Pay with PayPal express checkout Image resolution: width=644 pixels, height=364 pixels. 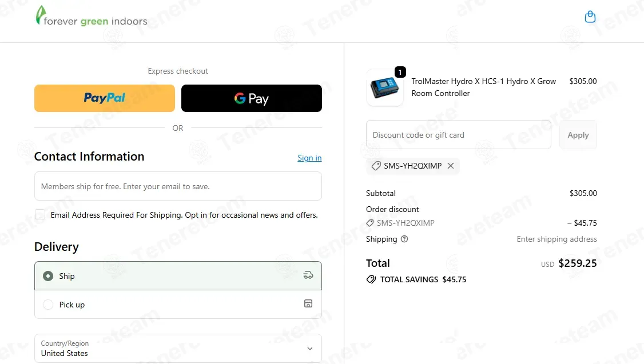(105, 98)
